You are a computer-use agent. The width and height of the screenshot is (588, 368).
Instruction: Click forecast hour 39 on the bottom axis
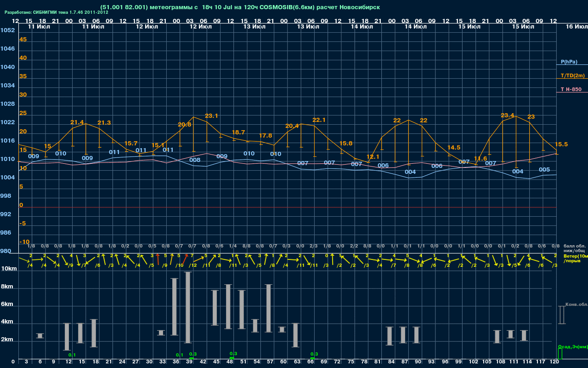pos(189,362)
